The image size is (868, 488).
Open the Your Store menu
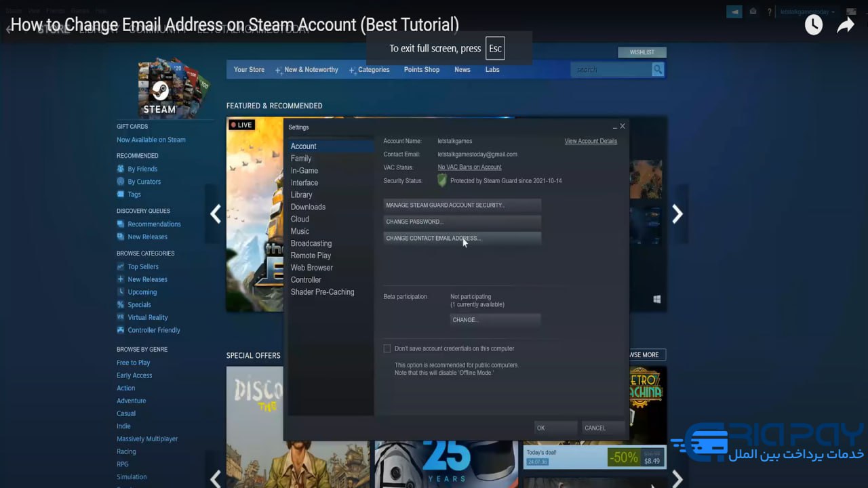point(249,69)
